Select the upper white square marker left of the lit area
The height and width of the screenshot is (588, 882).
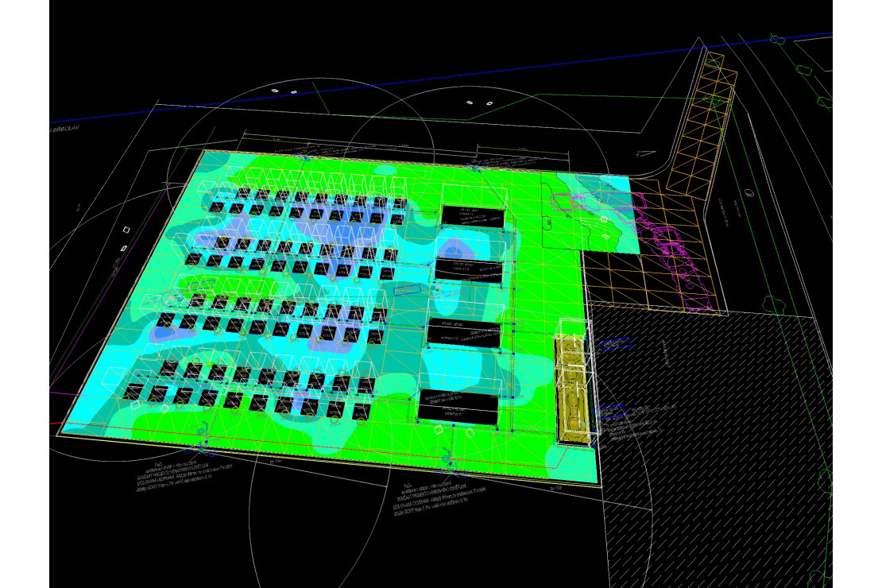pyautogui.click(x=126, y=230)
